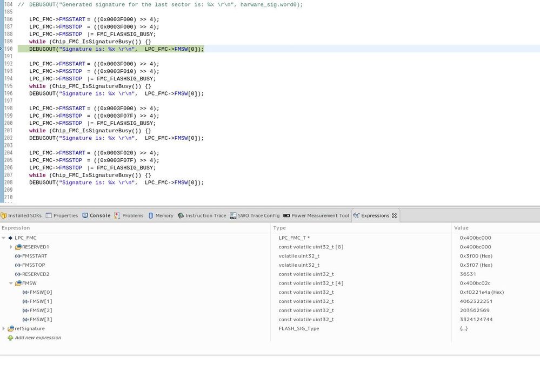Open the Problems tab
Screen dimensions: 540x392
(x=129, y=215)
